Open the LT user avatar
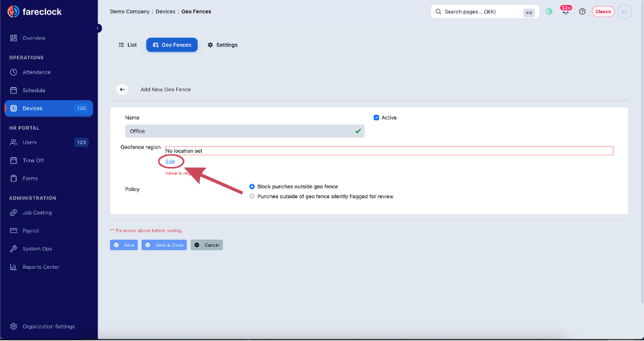Image resolution: width=644 pixels, height=341 pixels. coord(624,12)
